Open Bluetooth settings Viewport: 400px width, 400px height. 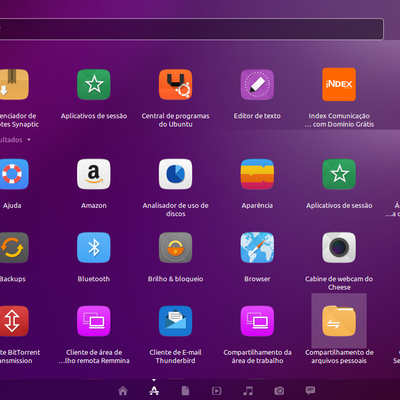94,248
